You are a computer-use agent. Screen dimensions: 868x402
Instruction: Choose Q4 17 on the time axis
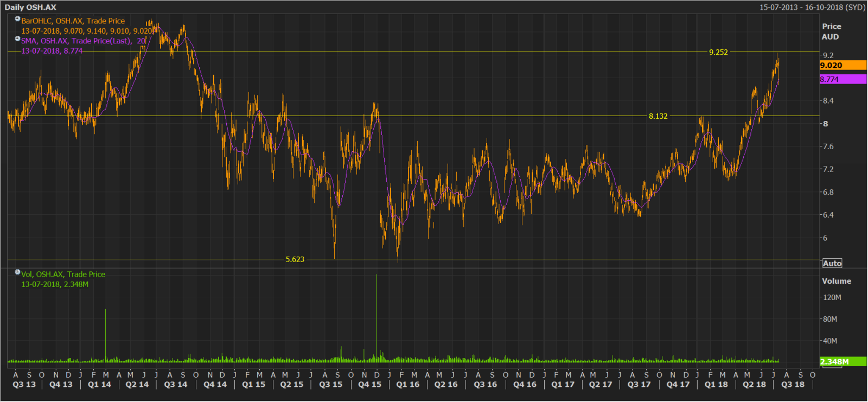coord(678,385)
